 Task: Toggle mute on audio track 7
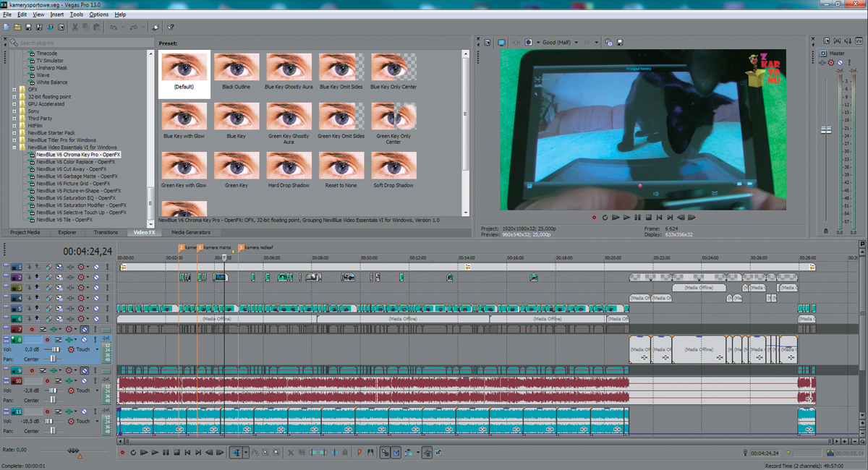point(85,329)
